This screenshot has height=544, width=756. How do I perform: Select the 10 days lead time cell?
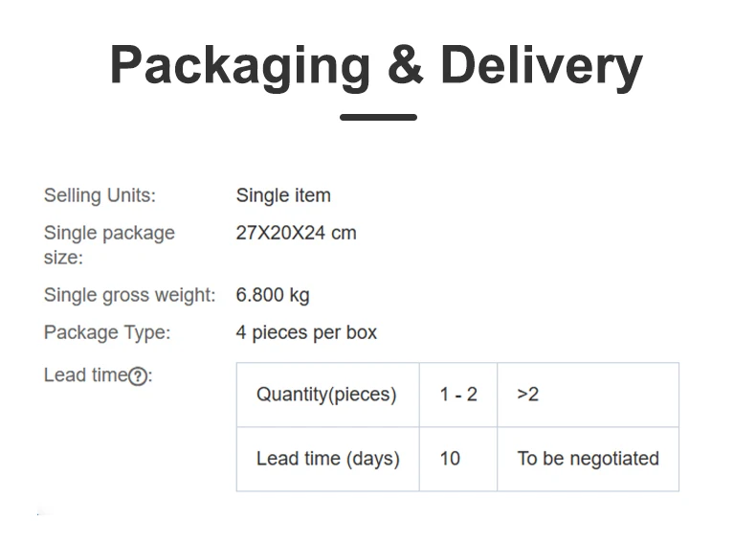pos(450,459)
